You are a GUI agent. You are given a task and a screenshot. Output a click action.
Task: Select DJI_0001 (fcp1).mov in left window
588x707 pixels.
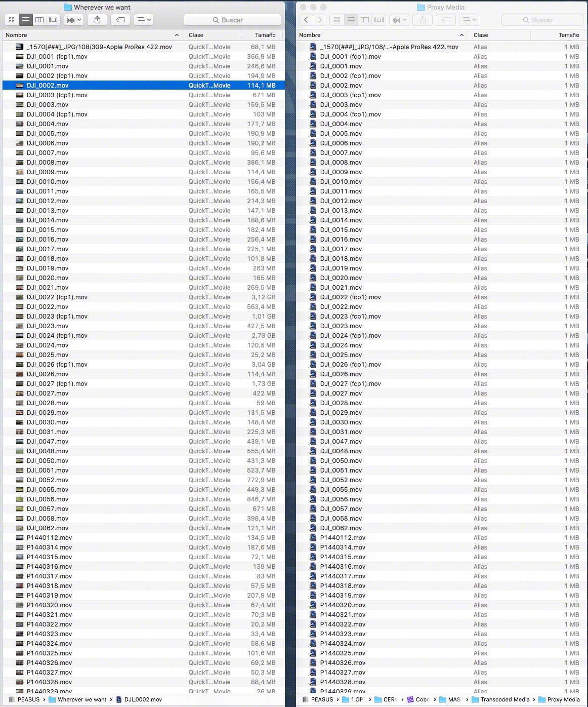pos(144,57)
